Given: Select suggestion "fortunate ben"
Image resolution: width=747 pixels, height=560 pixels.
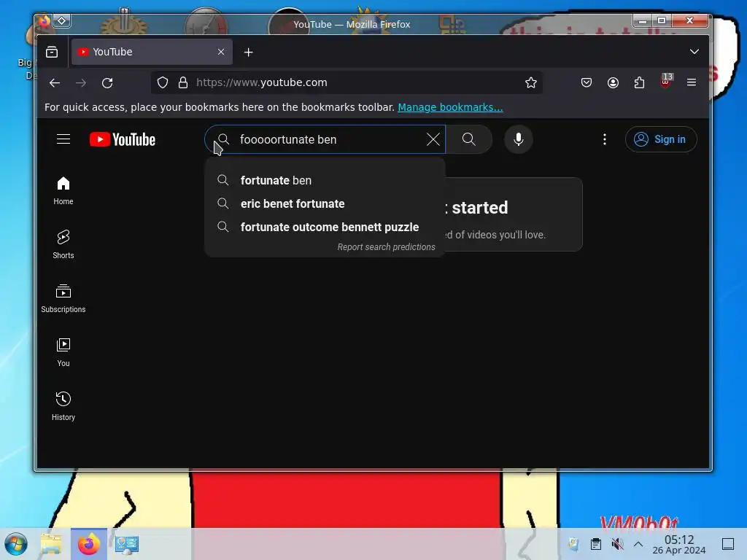Looking at the screenshot, I should pyautogui.click(x=325, y=181).
